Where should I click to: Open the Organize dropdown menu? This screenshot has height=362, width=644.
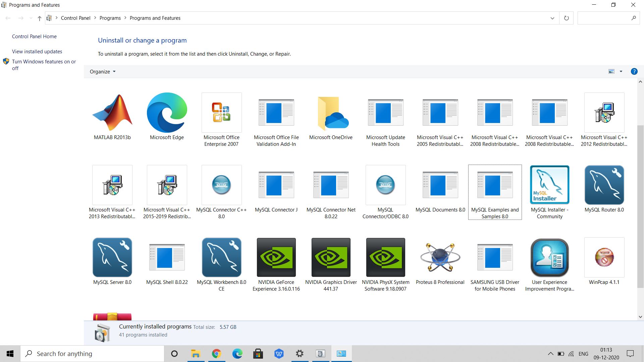(103, 71)
